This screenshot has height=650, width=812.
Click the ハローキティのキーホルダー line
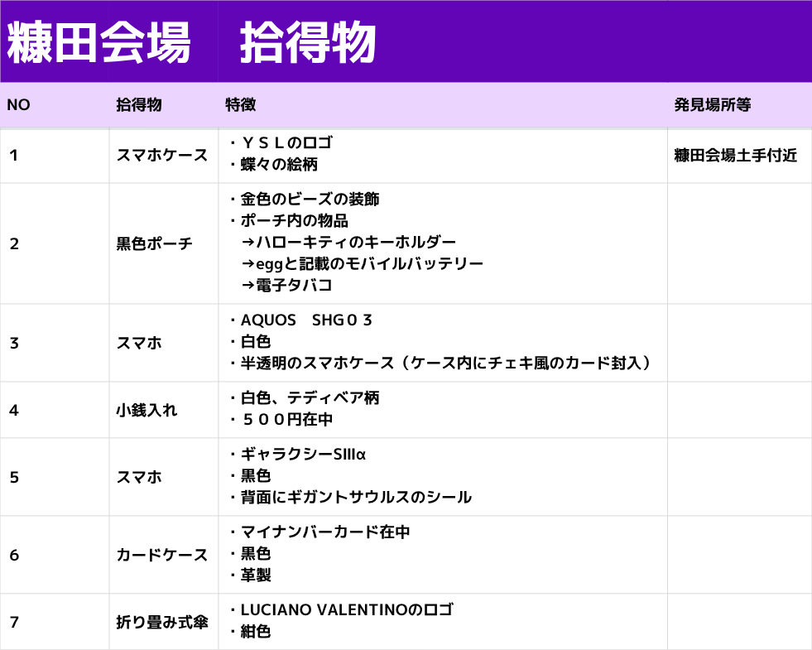(348, 243)
